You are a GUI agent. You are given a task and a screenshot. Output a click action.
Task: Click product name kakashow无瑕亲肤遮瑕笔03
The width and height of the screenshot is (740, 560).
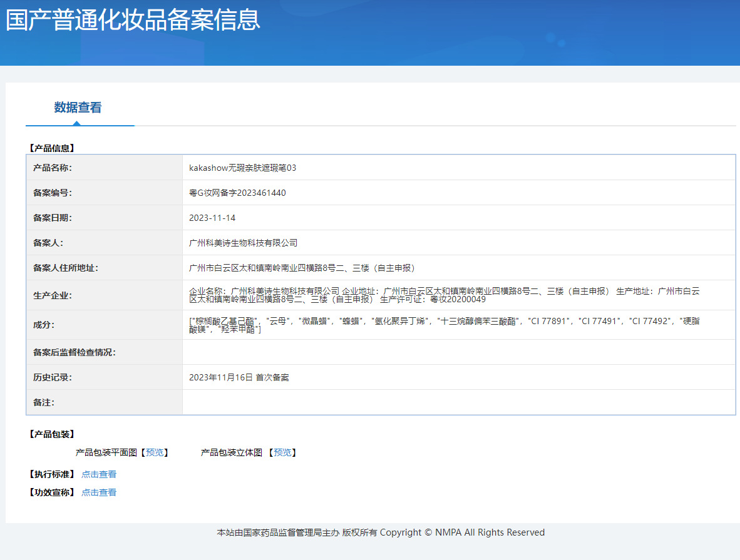tap(242, 168)
